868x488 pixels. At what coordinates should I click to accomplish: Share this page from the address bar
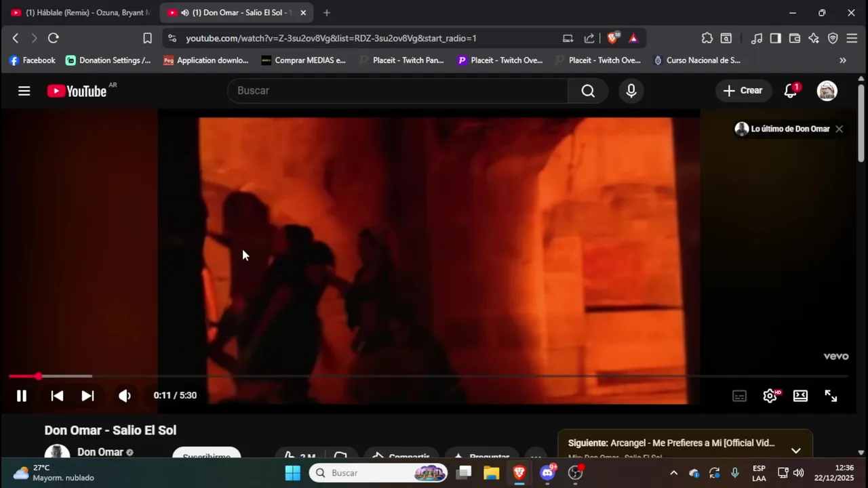589,39
